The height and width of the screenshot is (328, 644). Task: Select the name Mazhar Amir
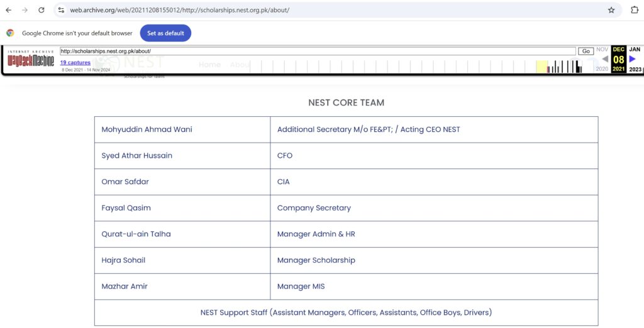[x=125, y=287]
